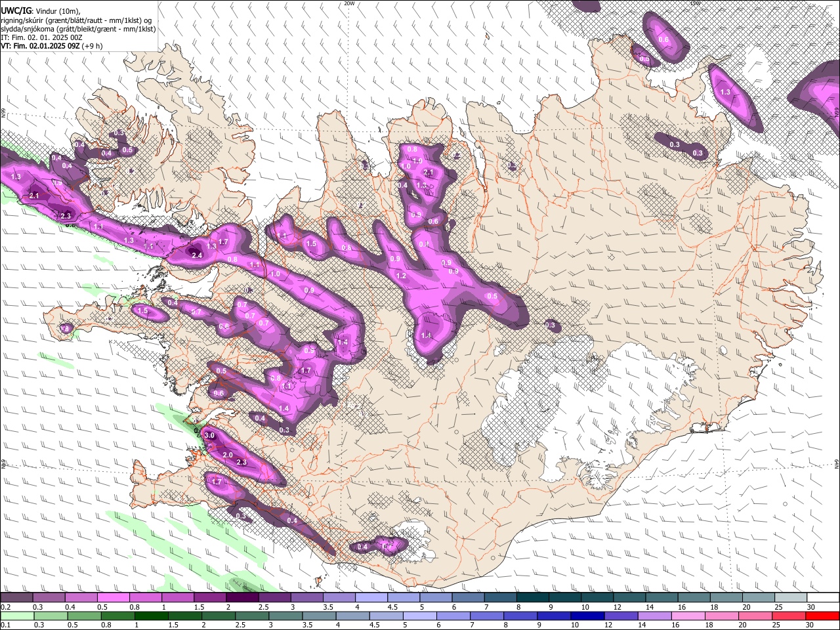Click the '12' label in the upper legend
840x630 pixels.
point(617,607)
